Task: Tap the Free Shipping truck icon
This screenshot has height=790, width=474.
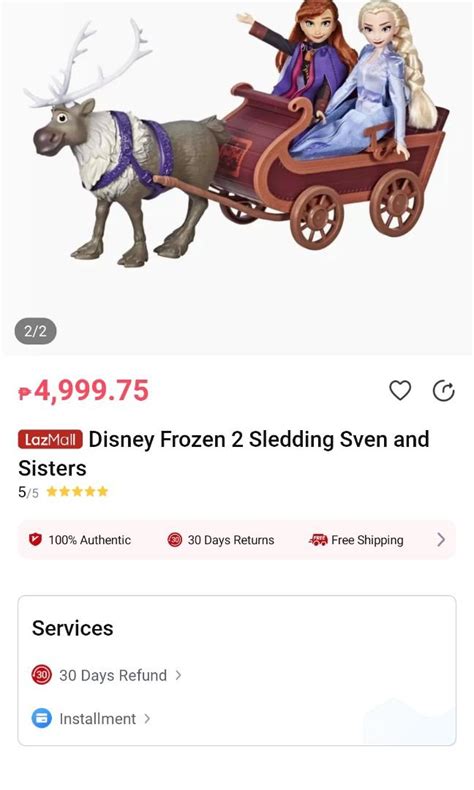Action: pos(318,540)
